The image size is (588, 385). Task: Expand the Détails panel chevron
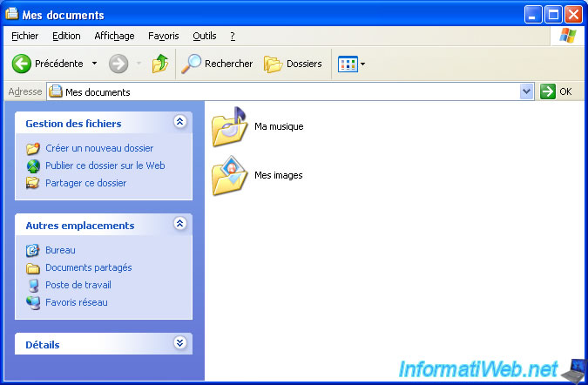point(180,342)
